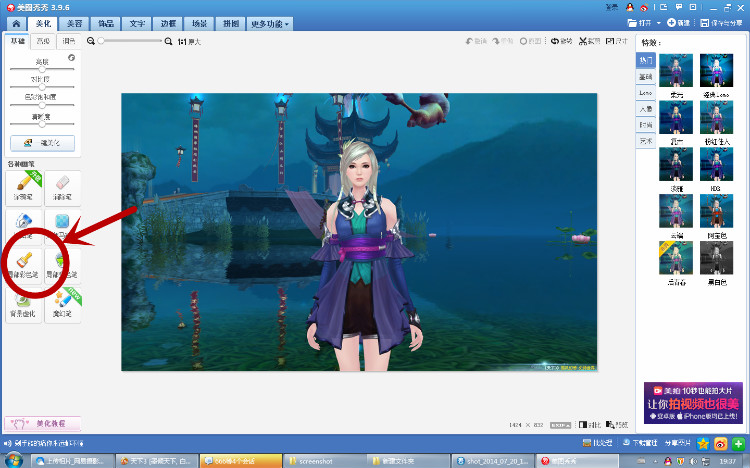Select the 涂鸦笔 doodle brush tool

click(x=23, y=188)
